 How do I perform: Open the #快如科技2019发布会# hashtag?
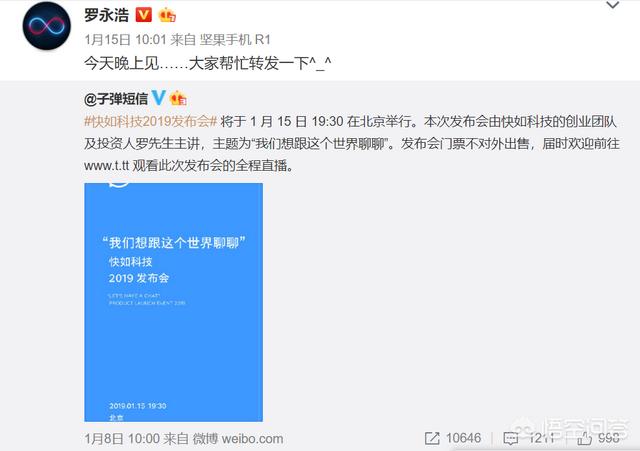coord(150,121)
